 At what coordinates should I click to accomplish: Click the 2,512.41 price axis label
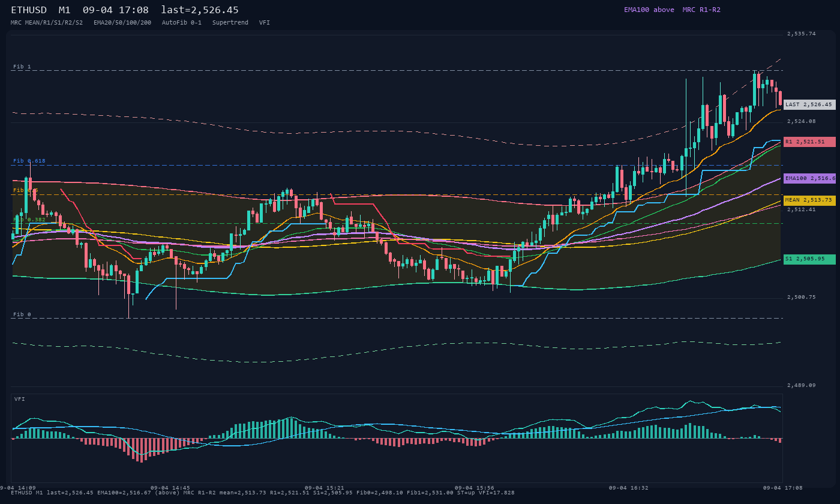tap(802, 209)
